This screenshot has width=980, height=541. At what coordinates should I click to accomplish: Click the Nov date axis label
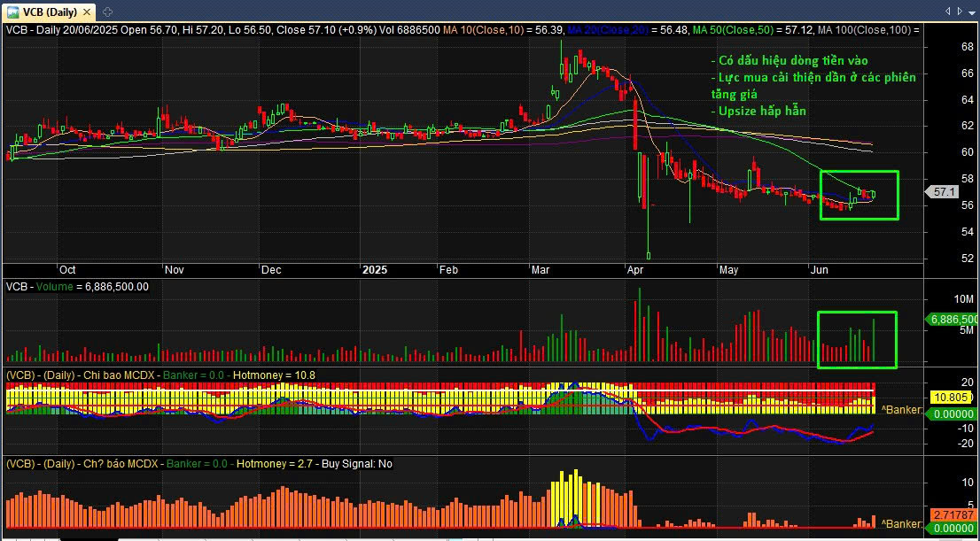pos(174,270)
